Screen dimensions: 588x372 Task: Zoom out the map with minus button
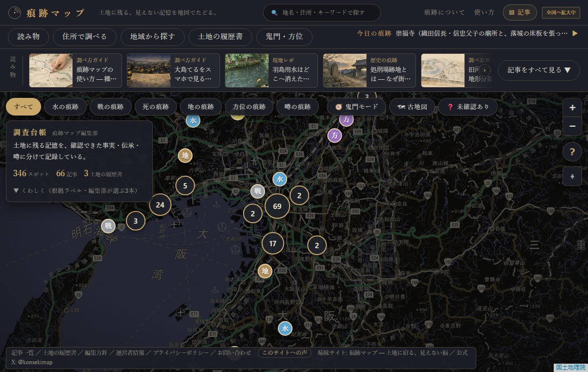tap(572, 126)
